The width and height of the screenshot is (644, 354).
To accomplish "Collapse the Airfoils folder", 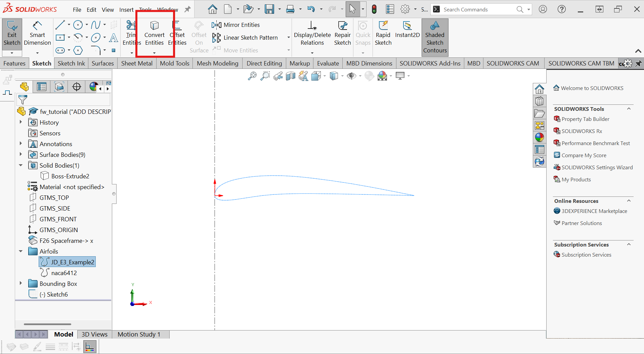I will point(21,251).
